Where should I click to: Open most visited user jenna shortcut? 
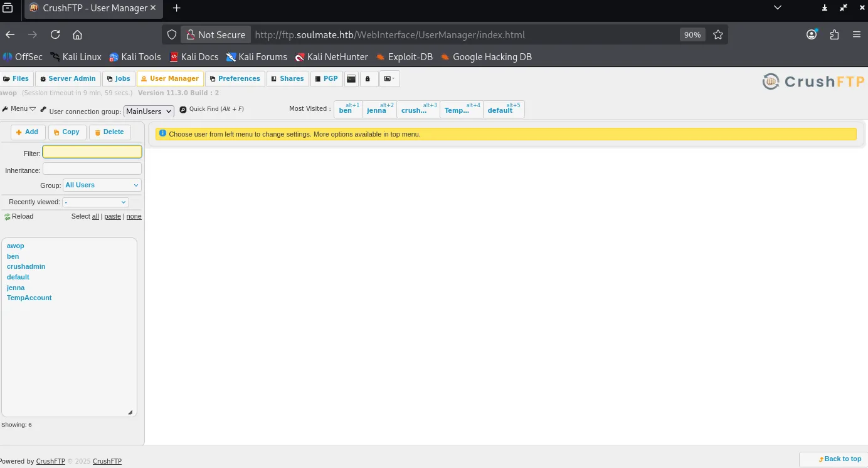(x=379, y=109)
